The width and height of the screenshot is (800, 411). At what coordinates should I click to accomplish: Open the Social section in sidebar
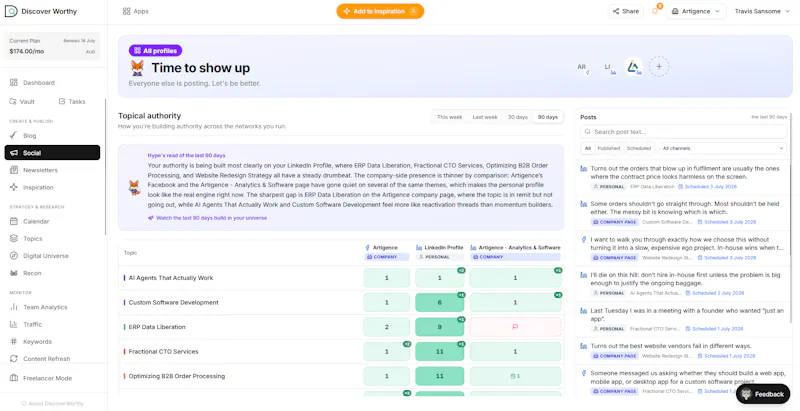coord(52,153)
